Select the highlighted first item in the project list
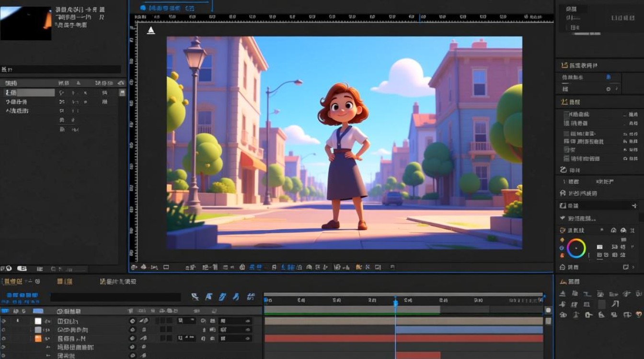 pos(29,93)
